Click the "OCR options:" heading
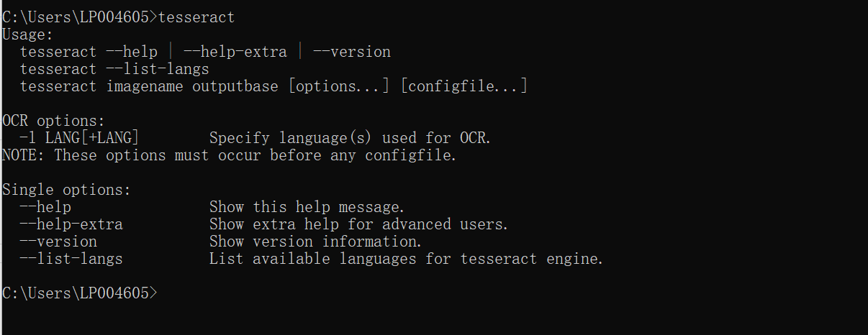868x335 pixels. 54,121
